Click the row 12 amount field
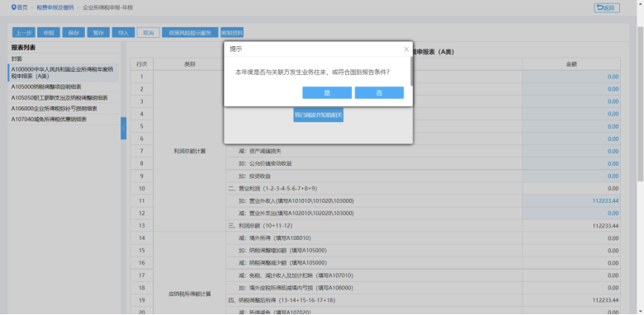 [571, 214]
